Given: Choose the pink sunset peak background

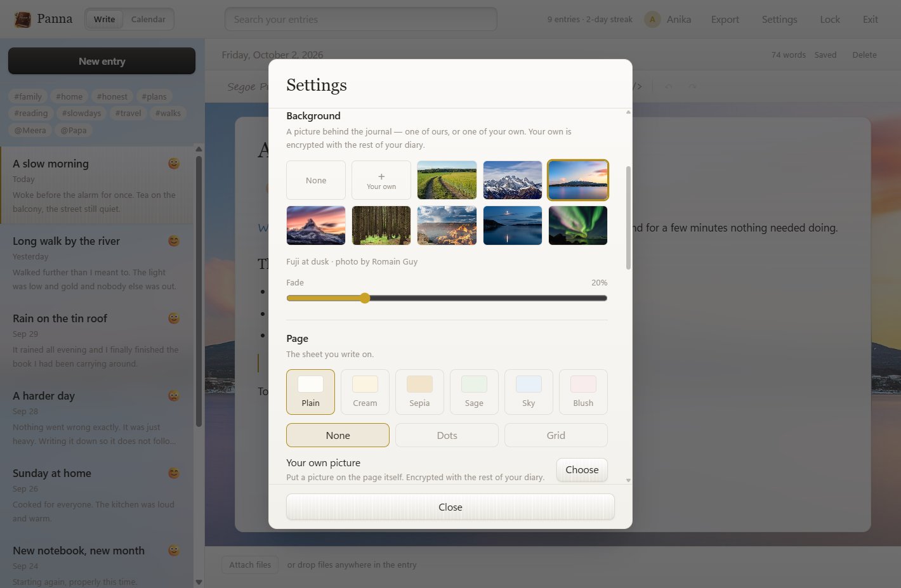Looking at the screenshot, I should (x=316, y=225).
